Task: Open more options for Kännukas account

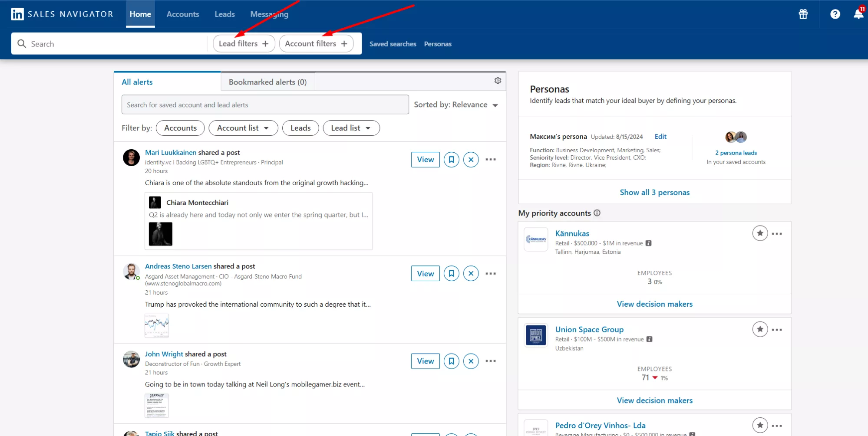Action: pos(777,234)
